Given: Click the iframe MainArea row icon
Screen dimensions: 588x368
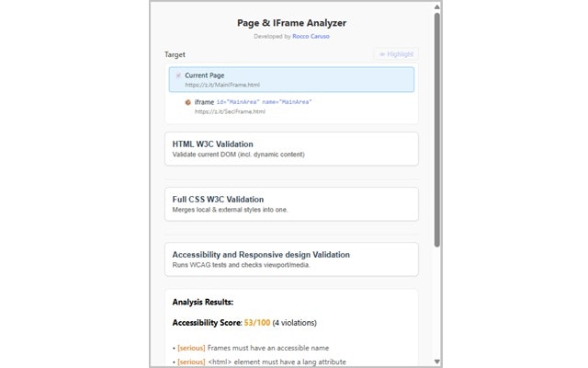Looking at the screenshot, I should [187, 102].
